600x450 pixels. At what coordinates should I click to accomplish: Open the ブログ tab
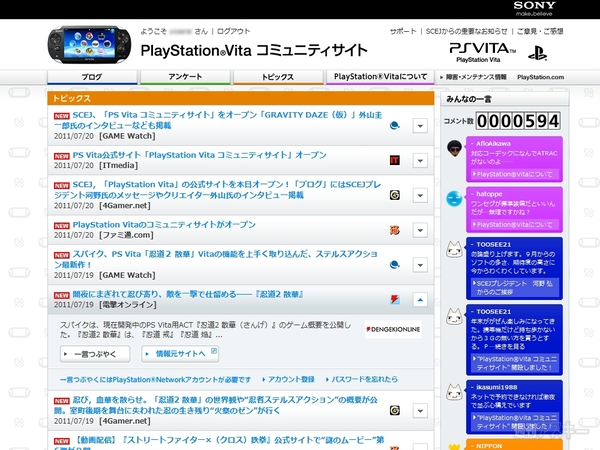tap(92, 77)
